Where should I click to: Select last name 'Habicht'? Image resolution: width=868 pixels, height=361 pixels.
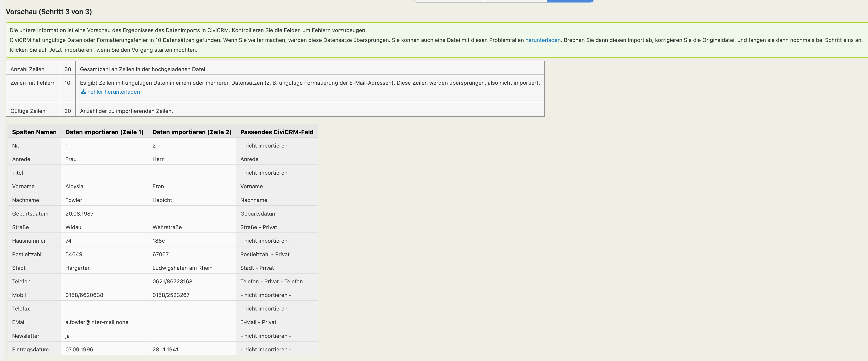click(x=162, y=200)
